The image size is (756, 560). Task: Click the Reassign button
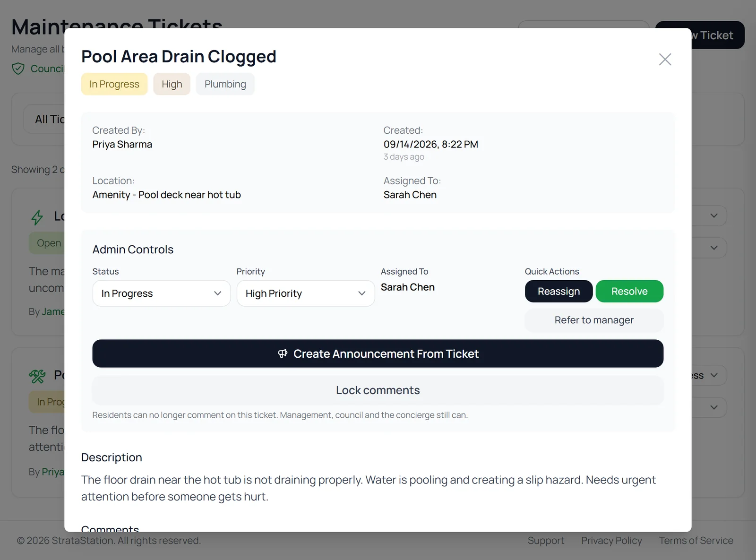[558, 291]
